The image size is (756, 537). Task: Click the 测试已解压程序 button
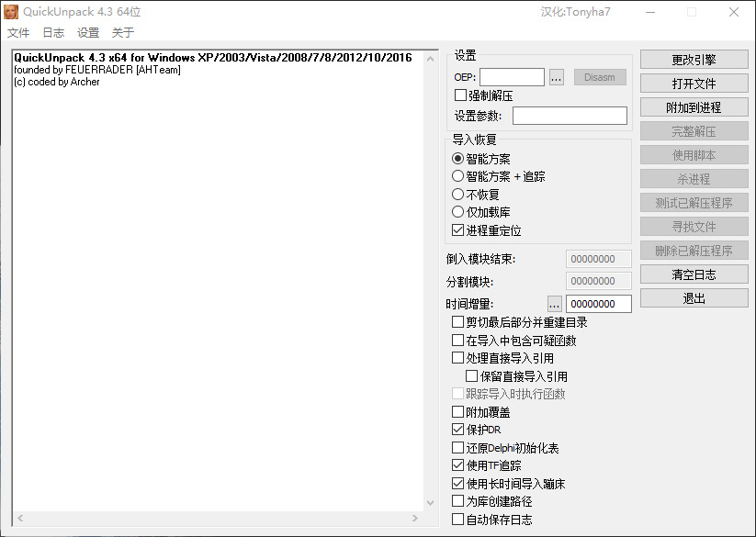[x=694, y=203]
